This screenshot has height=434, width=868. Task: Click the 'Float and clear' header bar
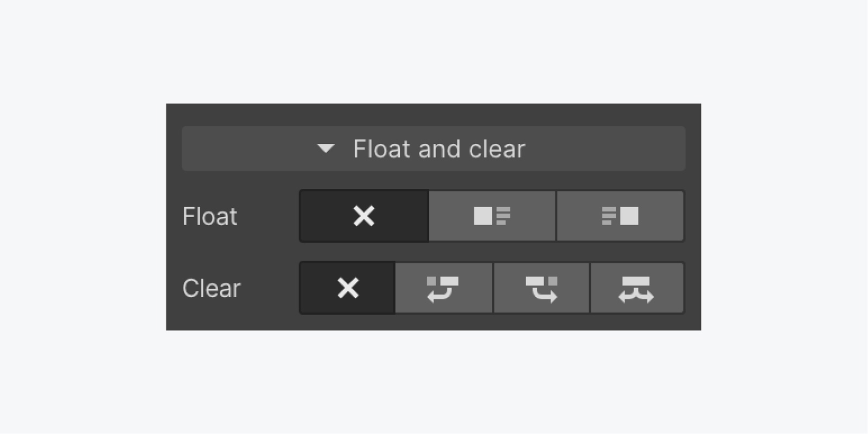pyautogui.click(x=433, y=149)
